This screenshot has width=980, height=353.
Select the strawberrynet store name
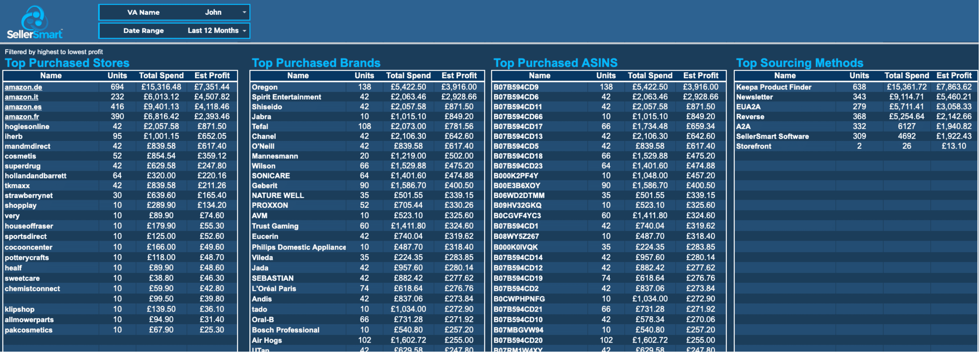coord(28,195)
